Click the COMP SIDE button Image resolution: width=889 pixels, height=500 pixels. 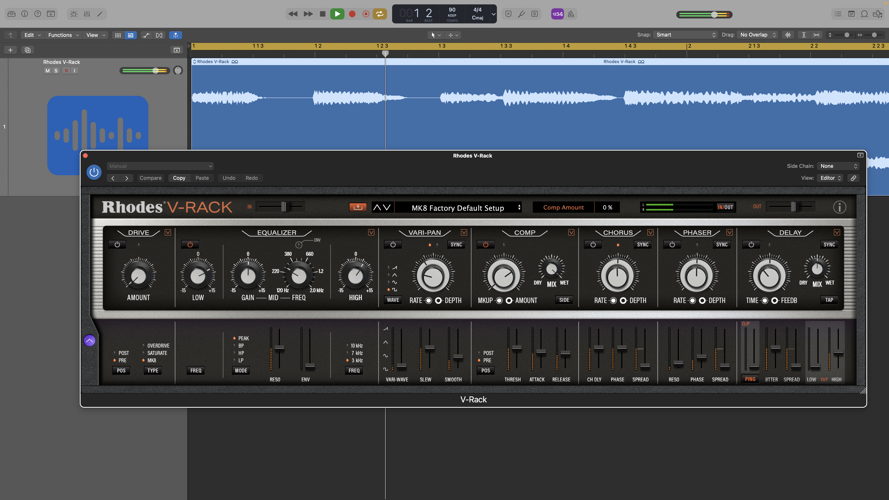pyautogui.click(x=564, y=300)
